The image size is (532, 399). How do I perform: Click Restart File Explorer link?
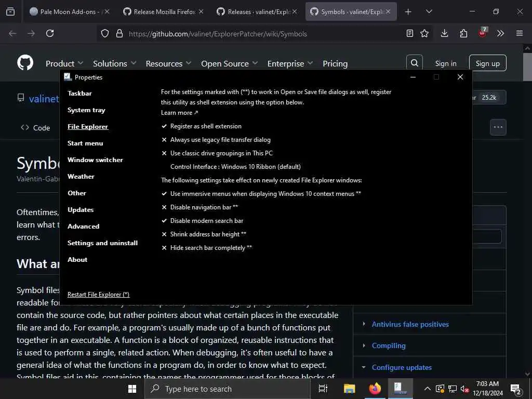[98, 295]
